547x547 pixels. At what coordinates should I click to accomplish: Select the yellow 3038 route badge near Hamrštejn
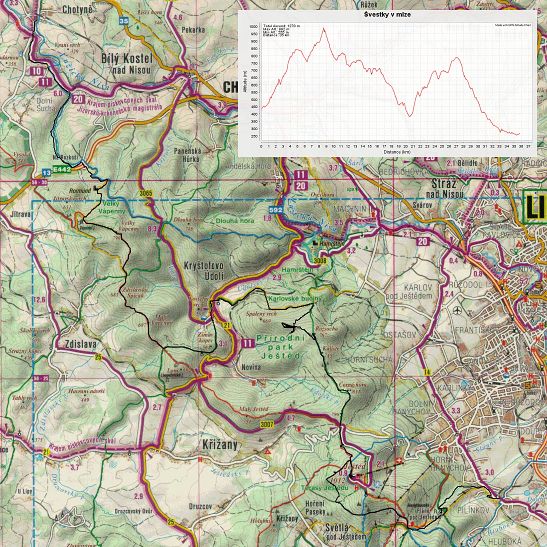pos(320,261)
